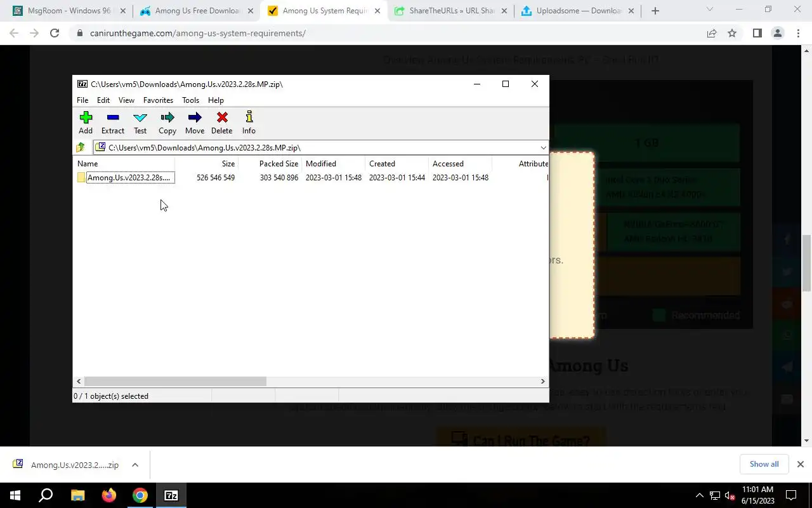Click the Delete toolbar icon
This screenshot has width=812, height=508.
pos(221,123)
